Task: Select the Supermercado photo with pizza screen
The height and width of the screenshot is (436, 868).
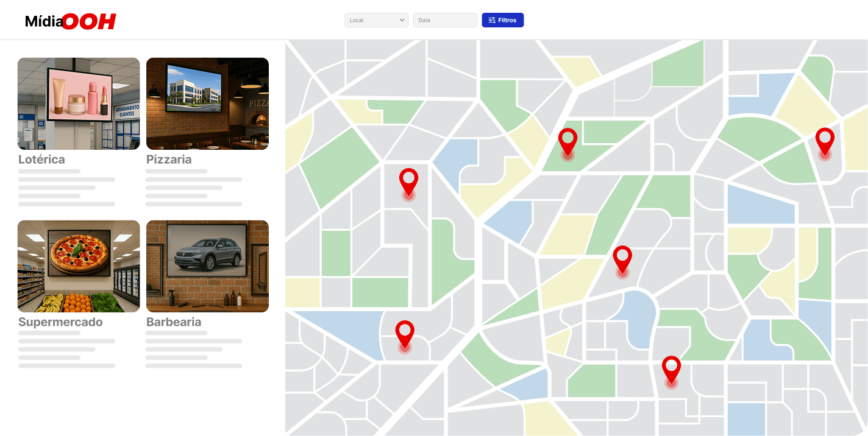Action: [x=79, y=266]
